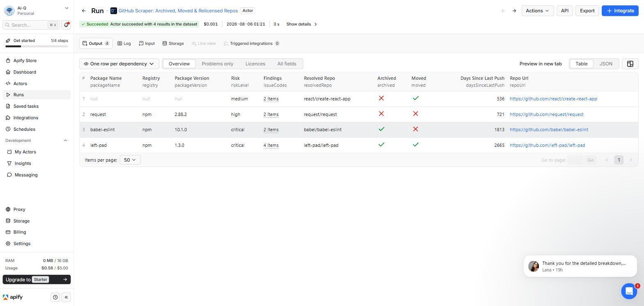Open Preview in new tab
This screenshot has height=306, width=644.
540,64
